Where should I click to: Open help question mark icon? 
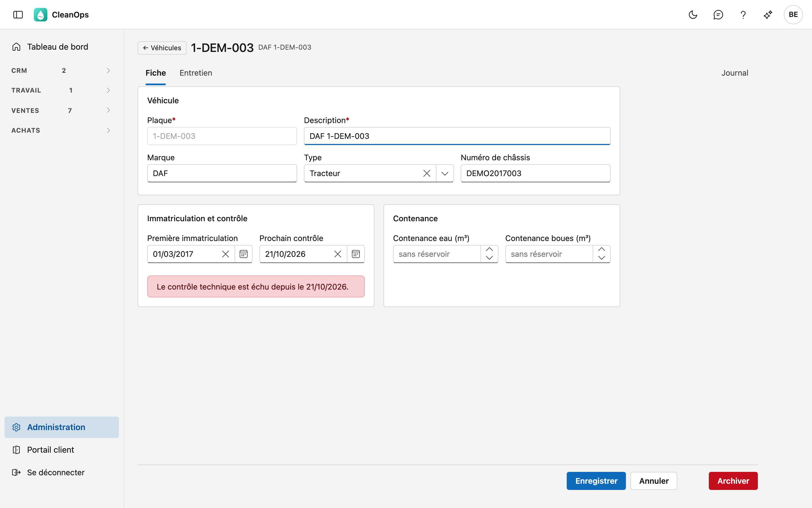[x=743, y=14]
